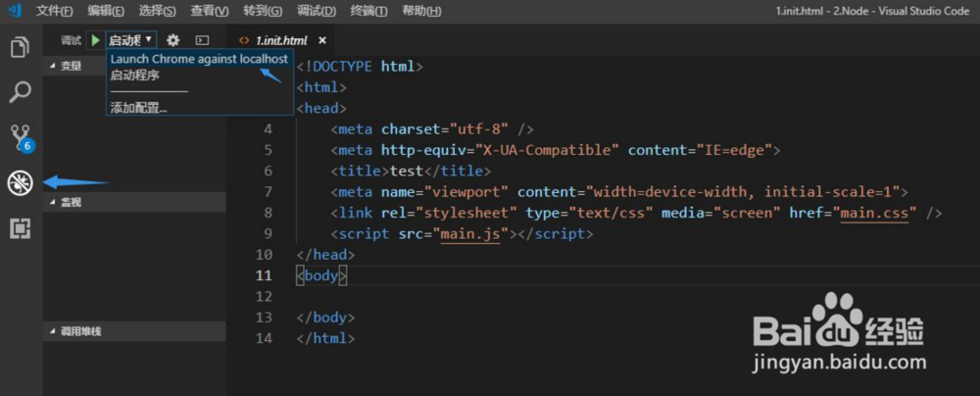Open the Search magnifier icon
The width and height of the screenshot is (980, 396).
pyautogui.click(x=20, y=92)
